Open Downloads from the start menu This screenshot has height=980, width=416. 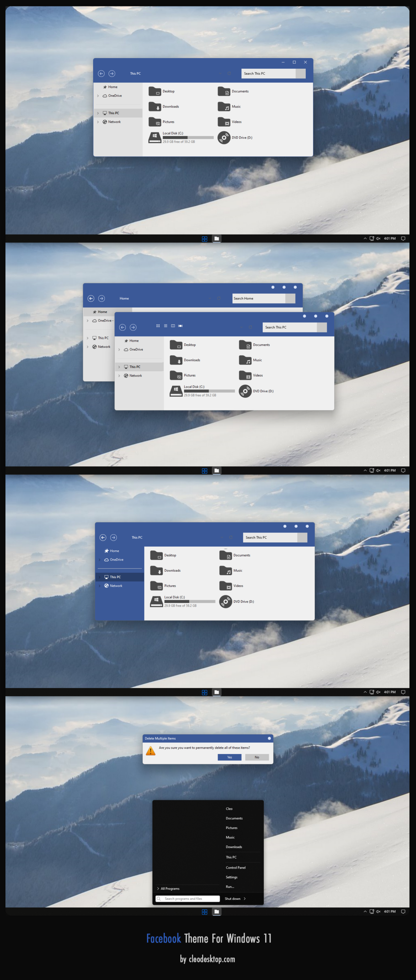point(234,847)
